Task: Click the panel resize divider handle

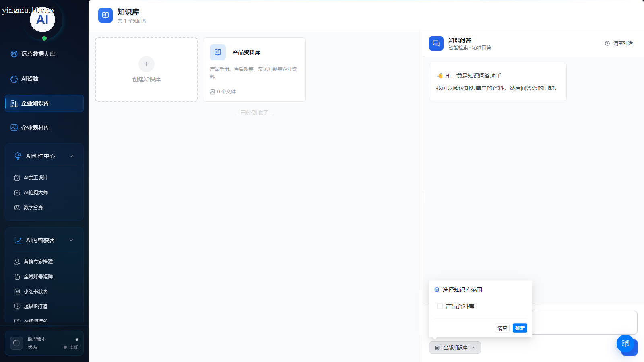Action: [422, 197]
